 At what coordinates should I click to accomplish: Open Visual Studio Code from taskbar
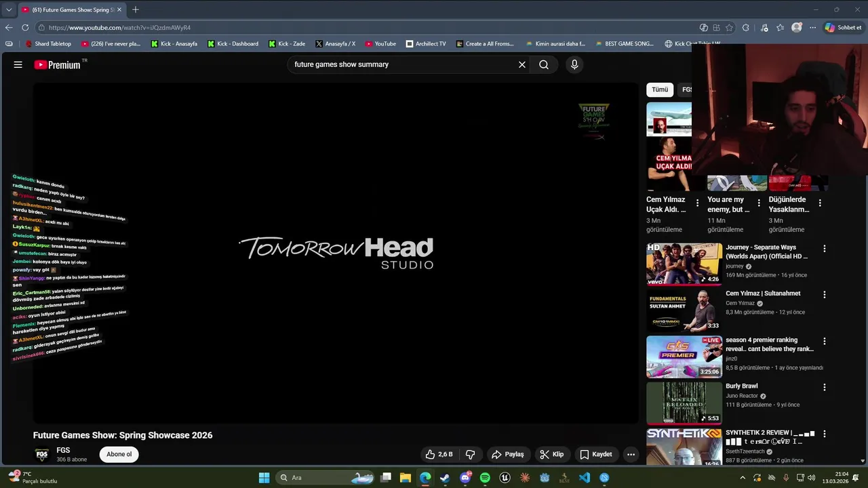click(585, 478)
